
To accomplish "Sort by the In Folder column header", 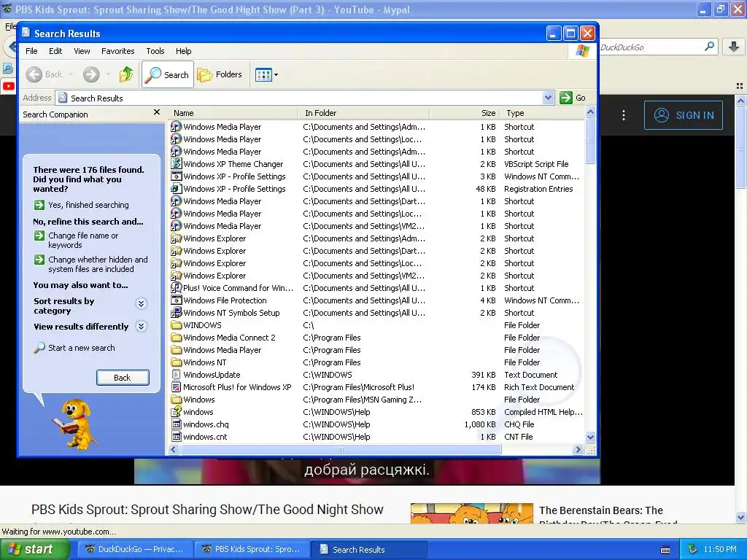I will pyautogui.click(x=365, y=113).
